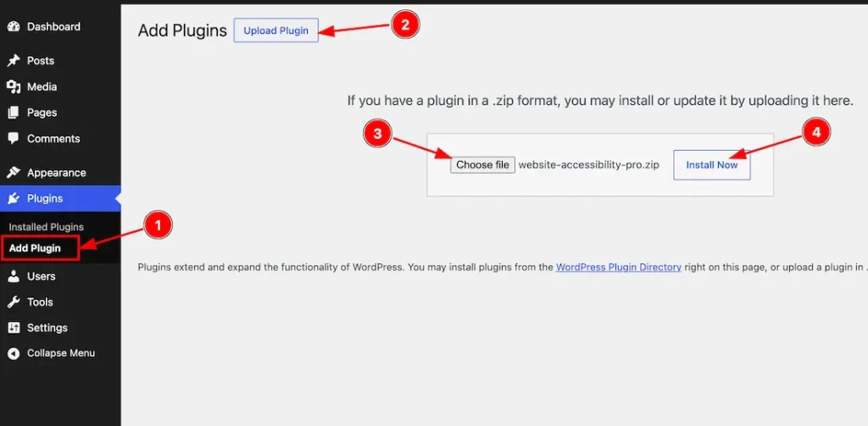The image size is (868, 426).
Task: Click the Comments speech bubble icon
Action: tap(14, 139)
